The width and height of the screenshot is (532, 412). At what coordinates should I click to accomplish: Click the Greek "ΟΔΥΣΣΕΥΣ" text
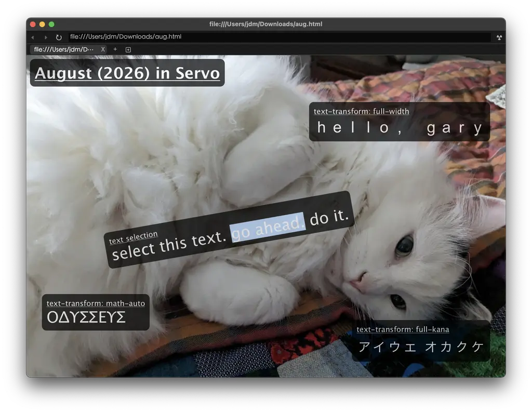[x=86, y=317]
